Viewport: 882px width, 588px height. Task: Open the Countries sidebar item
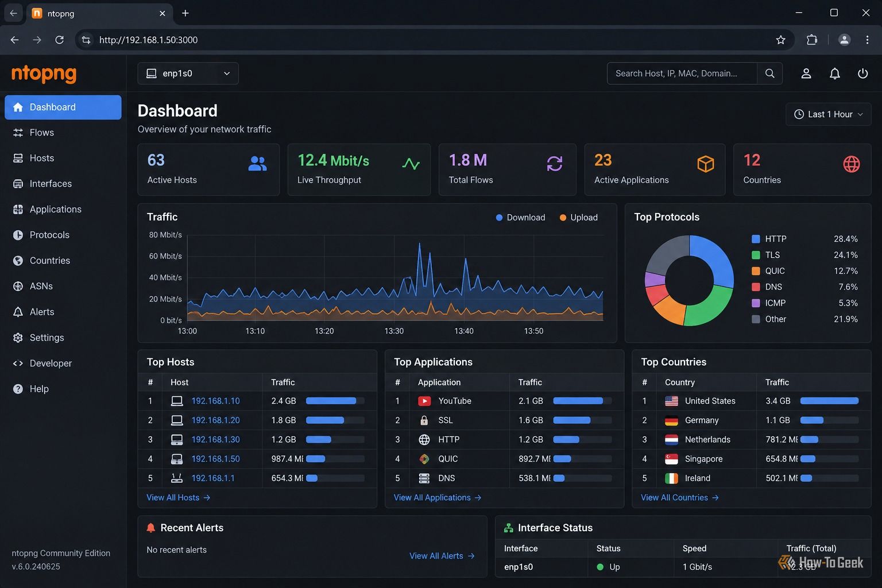point(63,261)
